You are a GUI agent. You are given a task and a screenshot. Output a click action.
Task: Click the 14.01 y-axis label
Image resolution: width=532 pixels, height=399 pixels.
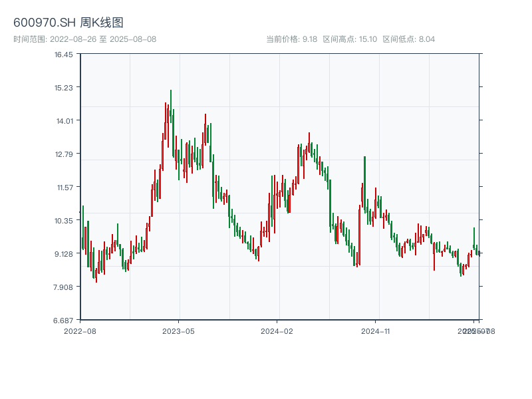point(65,121)
